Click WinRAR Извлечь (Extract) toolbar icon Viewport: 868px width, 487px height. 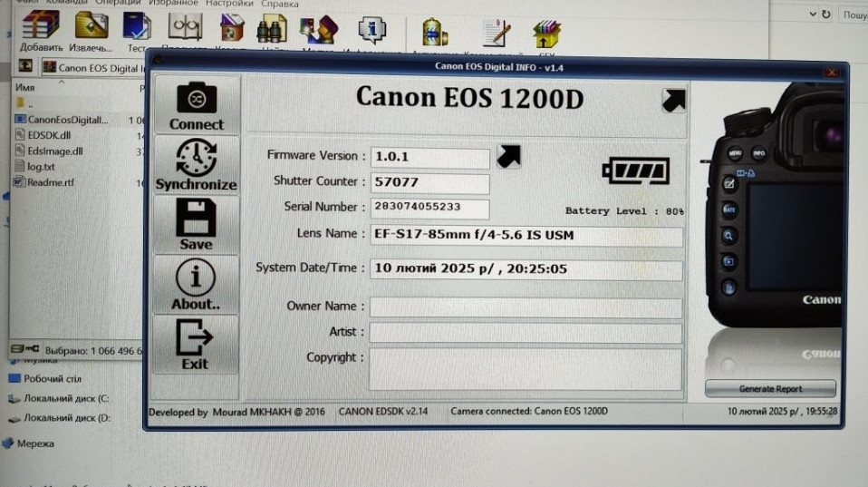[x=92, y=32]
